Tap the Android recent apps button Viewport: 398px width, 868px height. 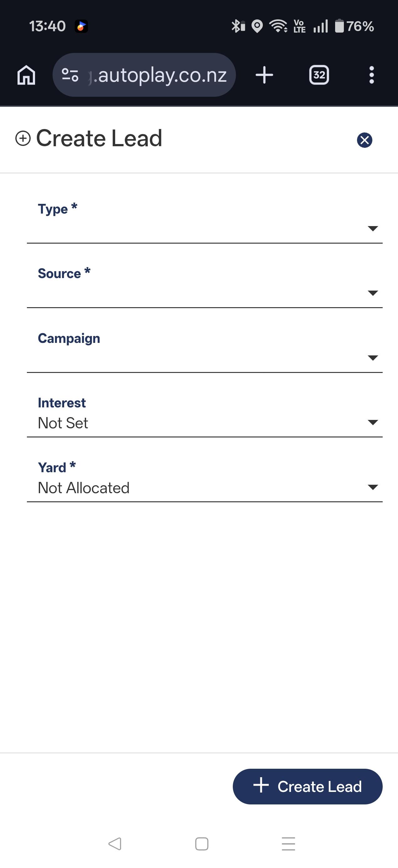(288, 843)
